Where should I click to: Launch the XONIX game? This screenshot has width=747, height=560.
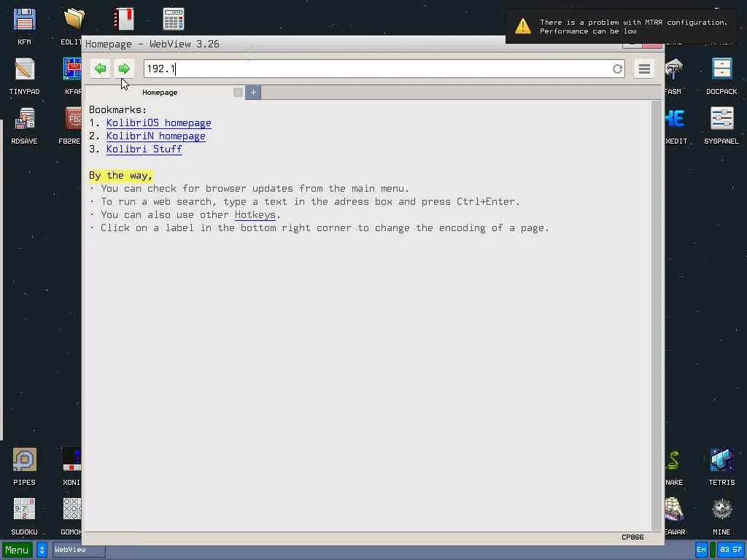coord(71,467)
